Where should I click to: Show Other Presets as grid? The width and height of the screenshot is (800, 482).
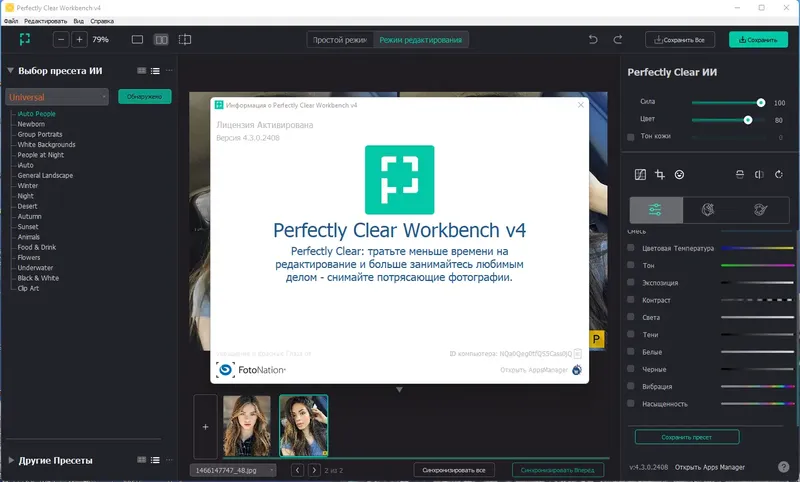[142, 460]
